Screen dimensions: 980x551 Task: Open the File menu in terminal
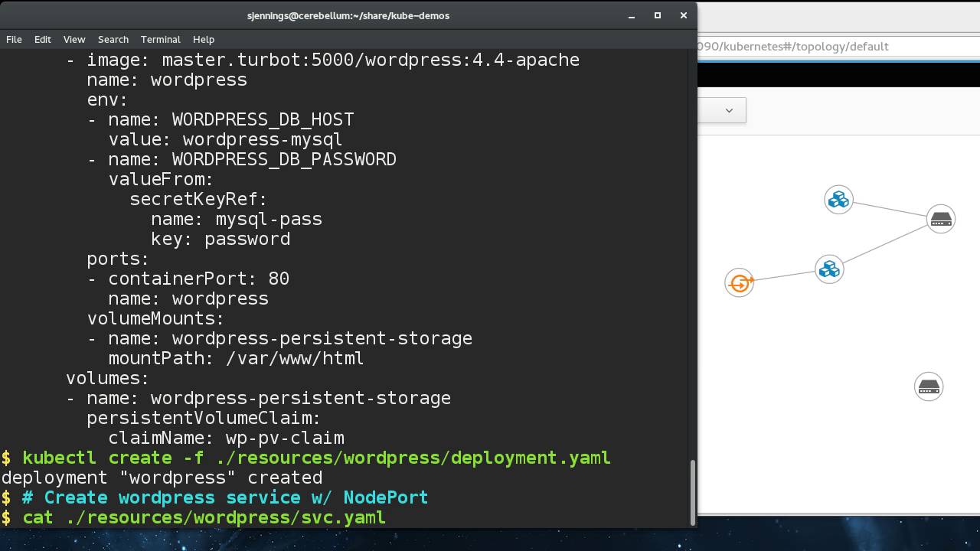(14, 39)
